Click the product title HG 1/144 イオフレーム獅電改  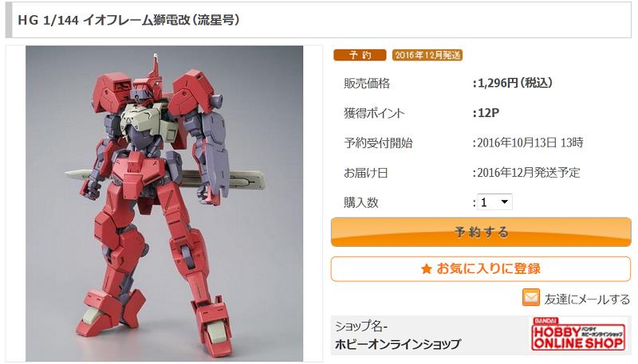[128, 20]
